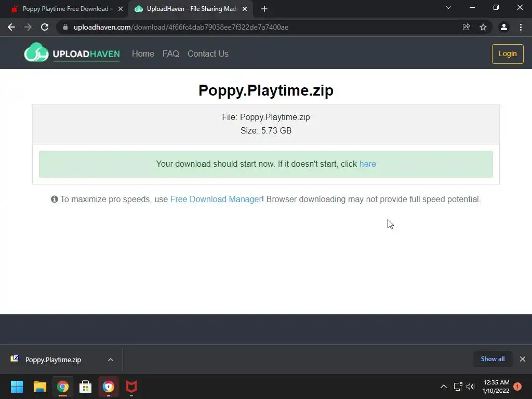Open the Contact Us page

[x=208, y=54]
